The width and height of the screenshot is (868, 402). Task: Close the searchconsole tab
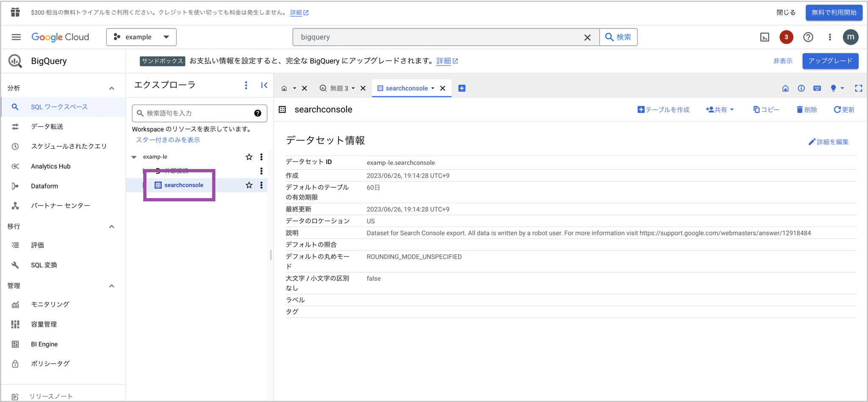coord(443,88)
